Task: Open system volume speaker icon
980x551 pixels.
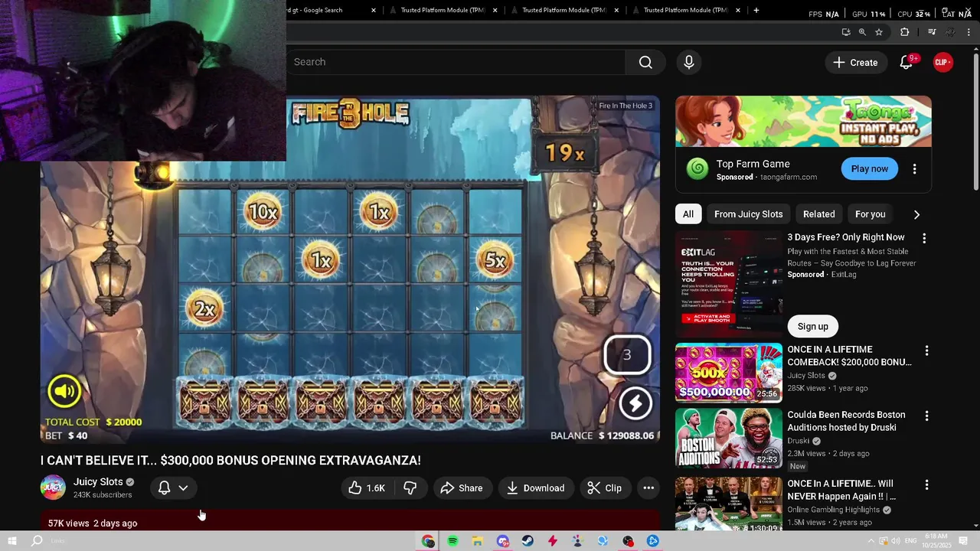Action: point(896,541)
